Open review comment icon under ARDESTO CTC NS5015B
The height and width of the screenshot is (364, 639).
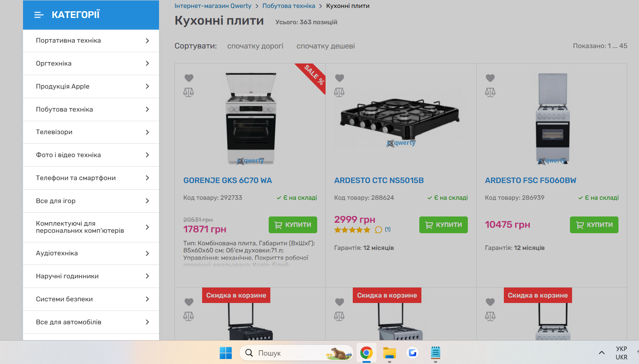[x=378, y=229]
